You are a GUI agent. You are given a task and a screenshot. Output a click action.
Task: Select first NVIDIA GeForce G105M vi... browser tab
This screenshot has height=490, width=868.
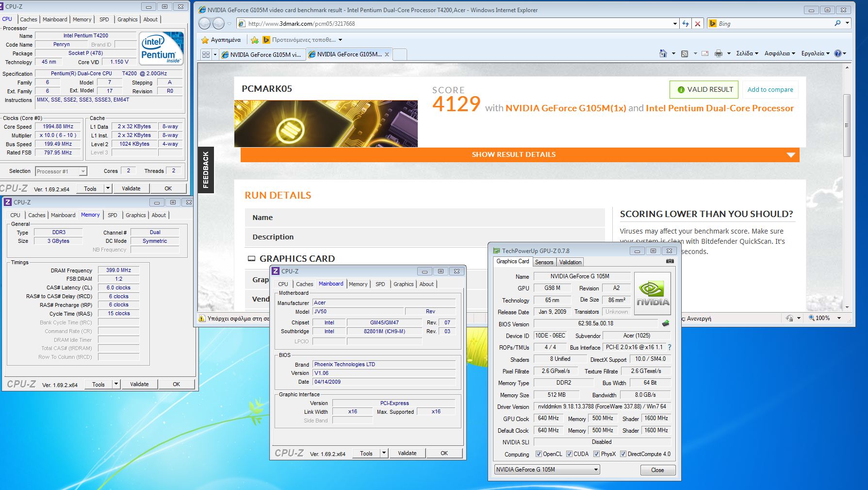pos(262,54)
